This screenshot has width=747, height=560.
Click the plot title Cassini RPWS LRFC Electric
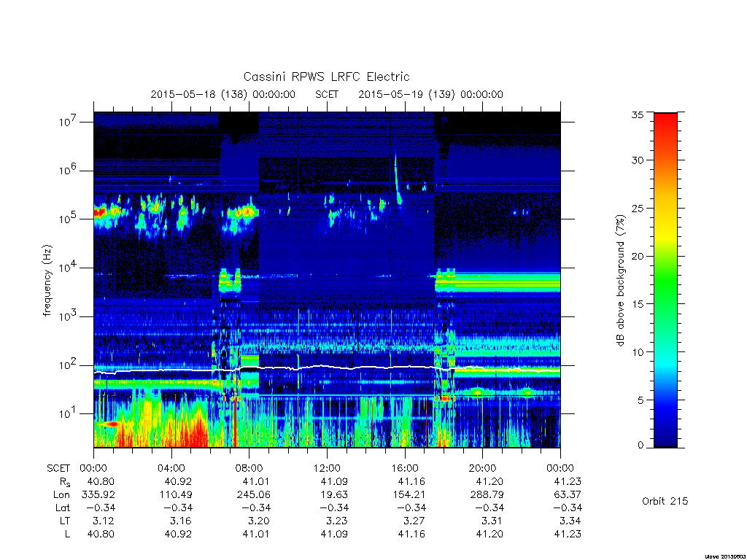[326, 77]
